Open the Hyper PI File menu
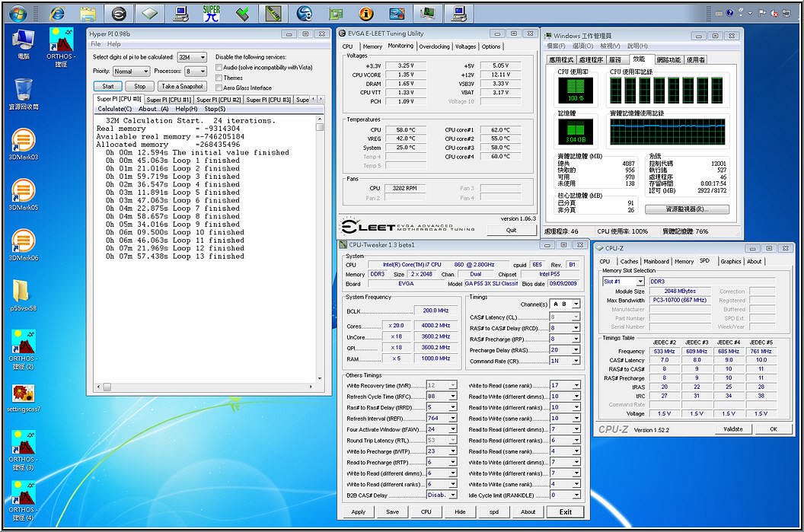Viewport: 804px width, 532px height. (x=96, y=44)
